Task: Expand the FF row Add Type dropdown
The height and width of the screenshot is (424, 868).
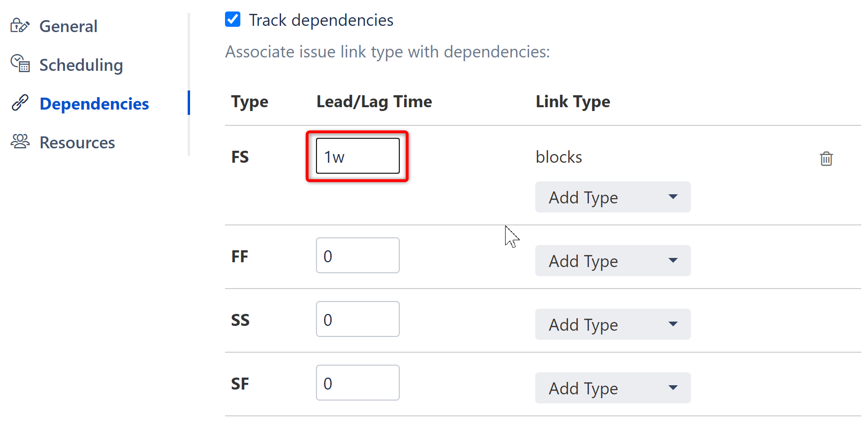Action: [x=612, y=261]
